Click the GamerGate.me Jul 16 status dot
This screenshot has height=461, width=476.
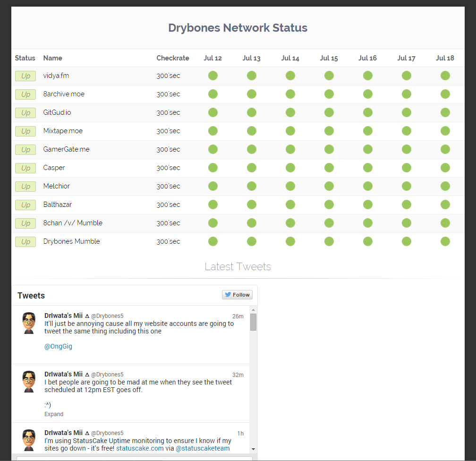click(367, 149)
